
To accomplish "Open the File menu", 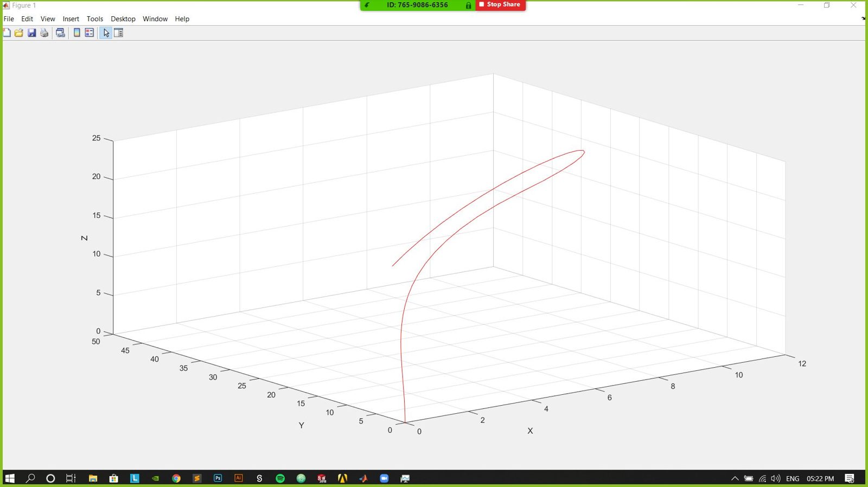I will click(x=9, y=19).
